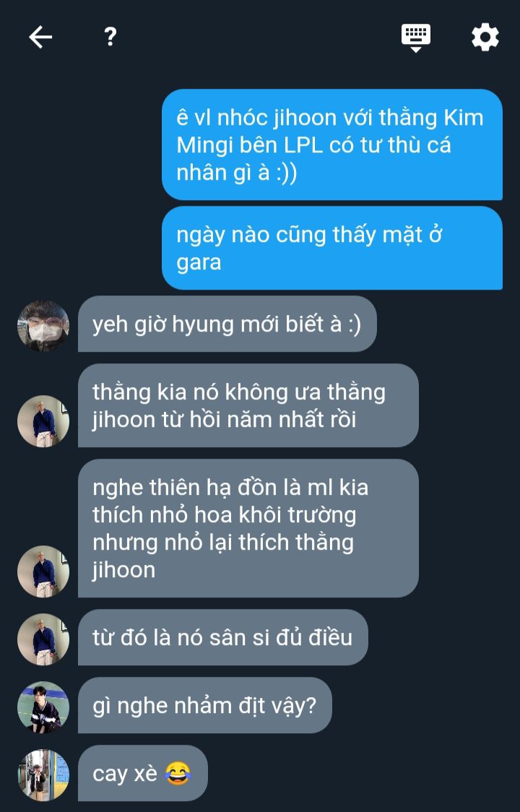This screenshot has width=520, height=812.
Task: Select the blue 'ngày nào cũng thấy mặt' bubble
Action: click(332, 248)
